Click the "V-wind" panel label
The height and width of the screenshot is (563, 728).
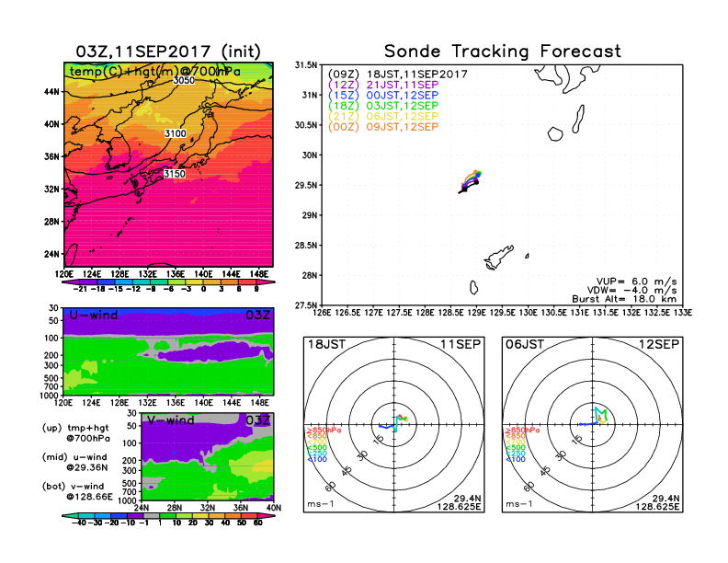pyautogui.click(x=171, y=420)
